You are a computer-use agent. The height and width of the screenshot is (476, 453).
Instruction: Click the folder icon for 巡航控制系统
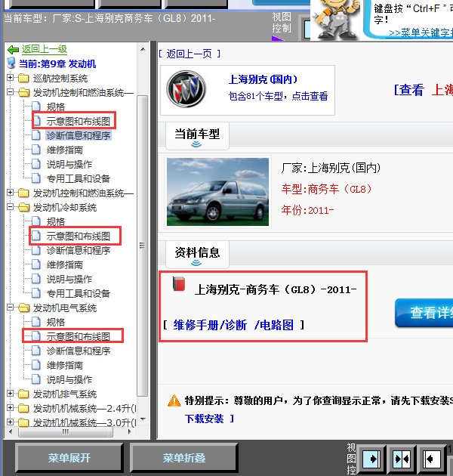pyautogui.click(x=23, y=78)
